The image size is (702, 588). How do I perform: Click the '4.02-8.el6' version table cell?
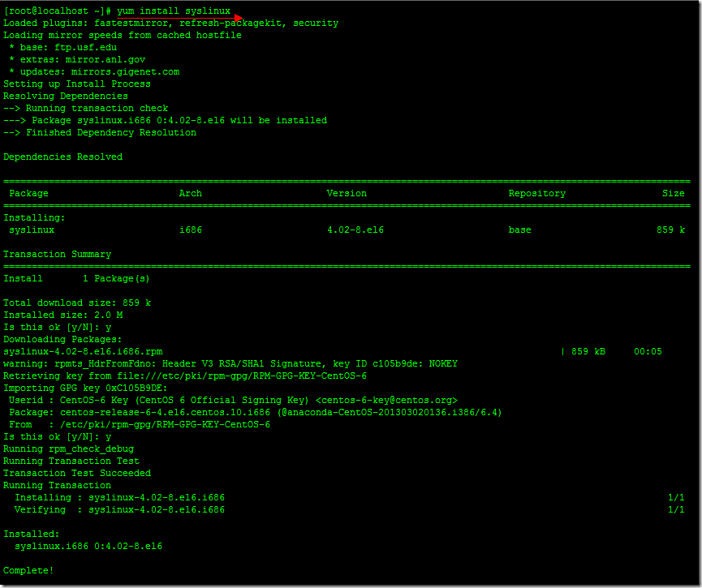(x=355, y=230)
